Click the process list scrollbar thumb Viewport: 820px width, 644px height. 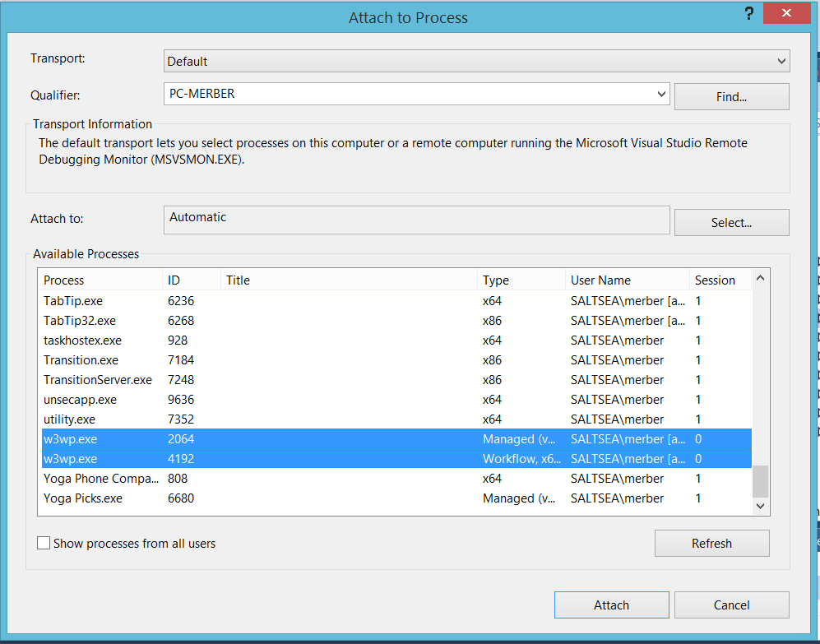click(x=761, y=481)
